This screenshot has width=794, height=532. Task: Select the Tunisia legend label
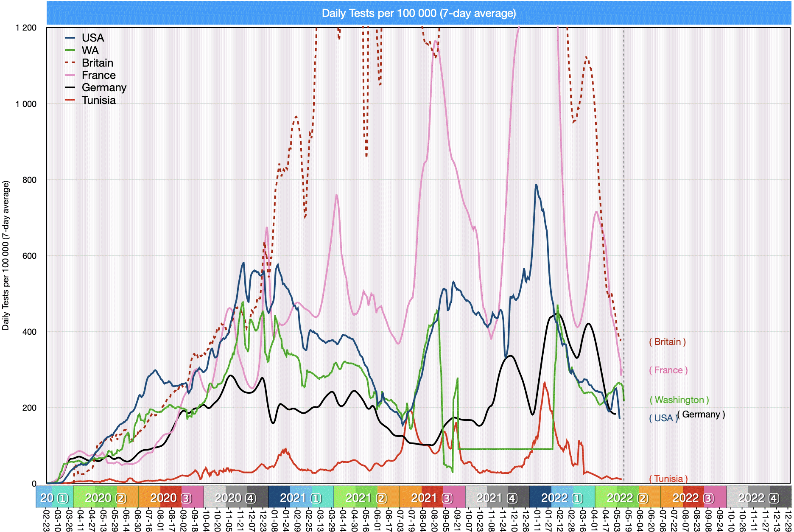tap(98, 100)
